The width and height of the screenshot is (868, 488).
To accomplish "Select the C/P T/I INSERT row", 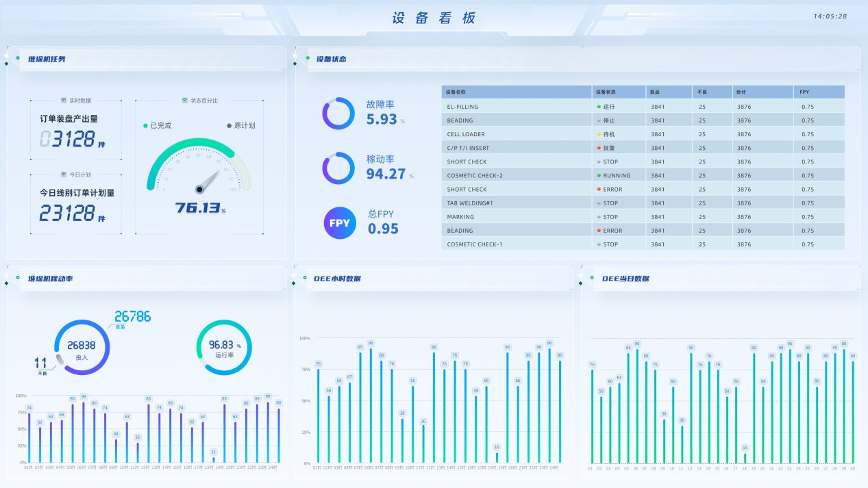I will point(643,148).
